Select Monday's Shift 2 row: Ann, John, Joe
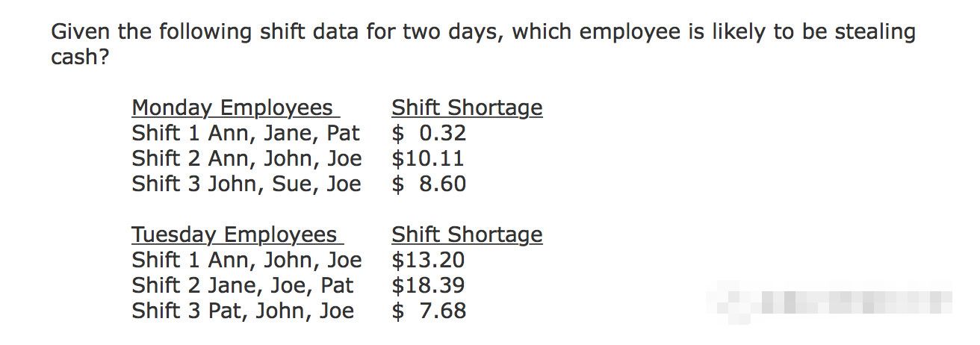Image resolution: width=980 pixels, height=345 pixels. 246,159
